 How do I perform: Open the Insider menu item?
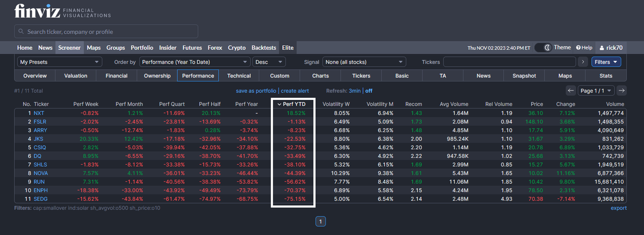point(168,48)
